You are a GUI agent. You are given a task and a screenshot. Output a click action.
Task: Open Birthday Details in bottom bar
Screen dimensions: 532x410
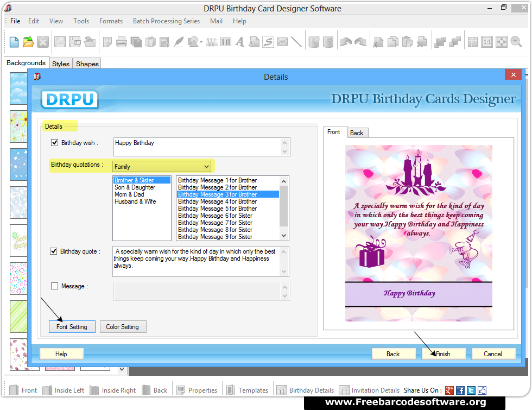click(x=305, y=390)
